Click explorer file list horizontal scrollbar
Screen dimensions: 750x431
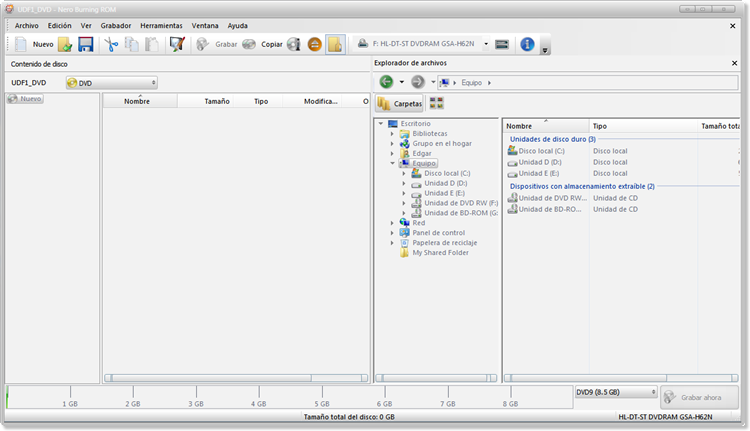[x=621, y=378]
